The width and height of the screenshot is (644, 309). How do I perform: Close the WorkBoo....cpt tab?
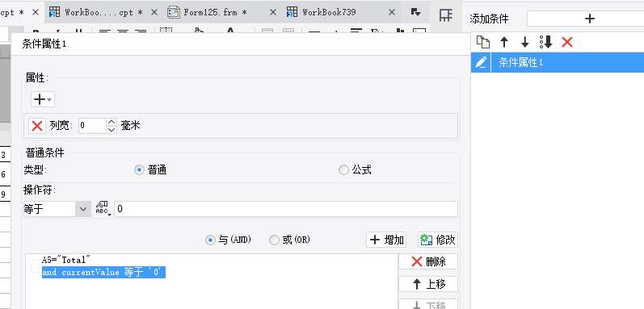(x=154, y=12)
